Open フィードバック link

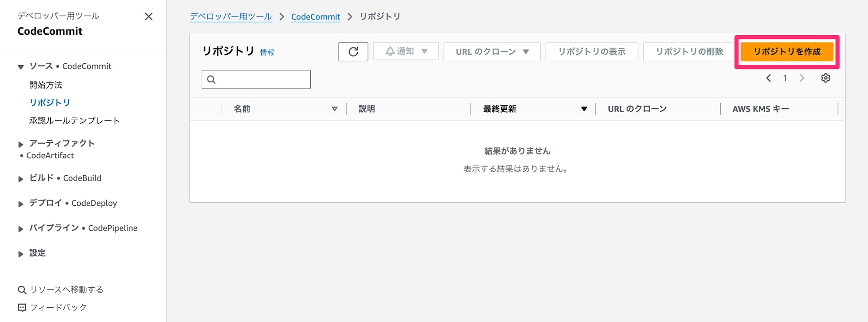[x=58, y=308]
